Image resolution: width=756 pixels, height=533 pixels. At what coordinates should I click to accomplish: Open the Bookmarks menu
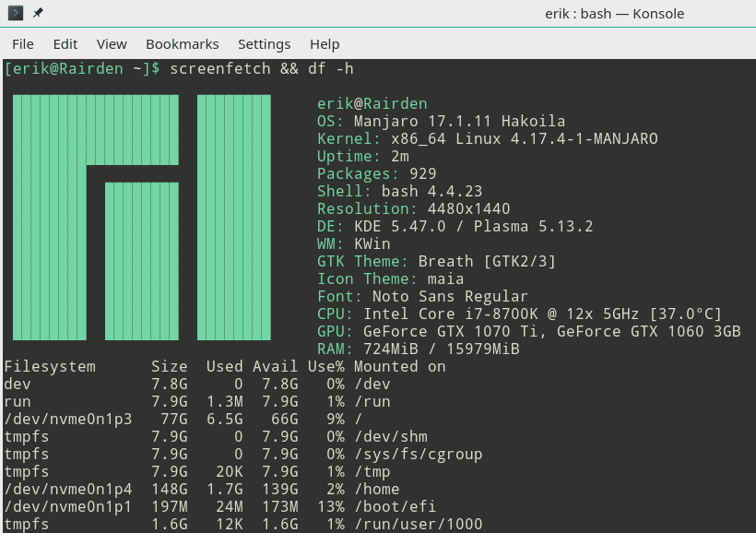(x=183, y=44)
